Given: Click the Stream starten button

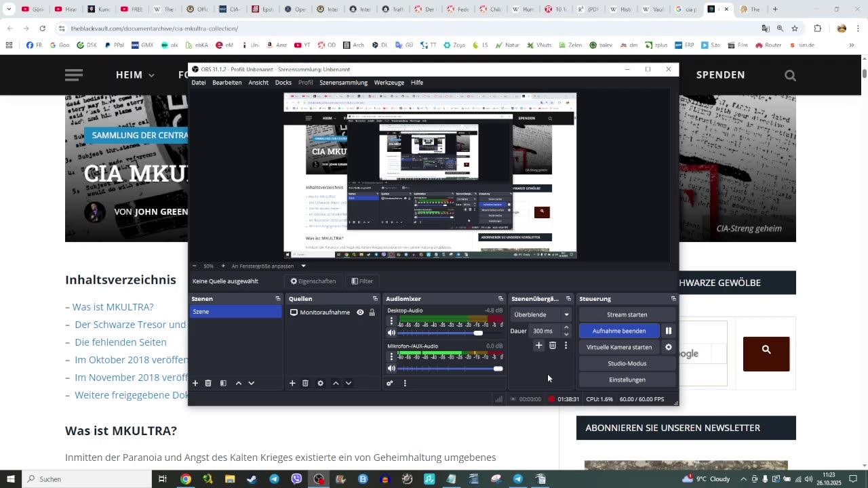Looking at the screenshot, I should pos(627,314).
